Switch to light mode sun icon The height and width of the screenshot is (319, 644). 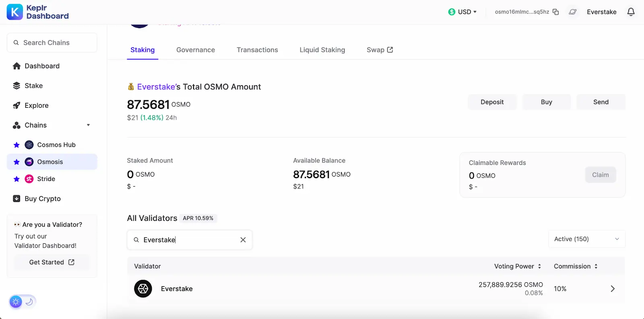click(x=16, y=302)
